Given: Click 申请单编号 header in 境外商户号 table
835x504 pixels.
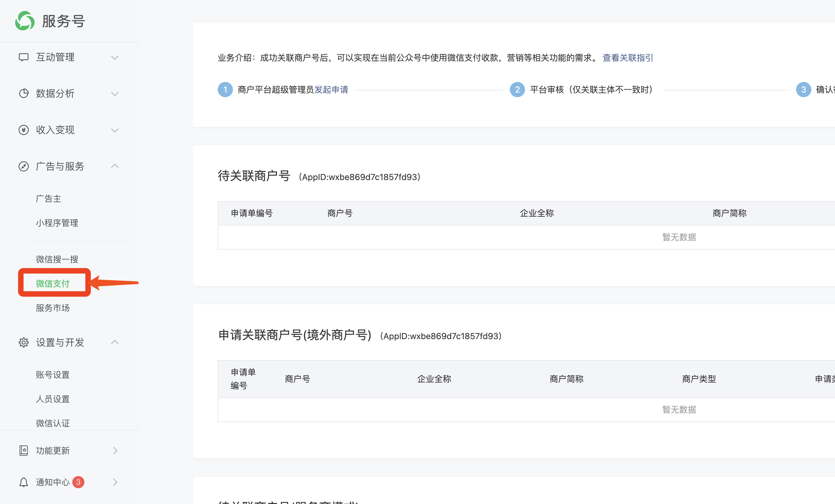Looking at the screenshot, I should pyautogui.click(x=243, y=379).
